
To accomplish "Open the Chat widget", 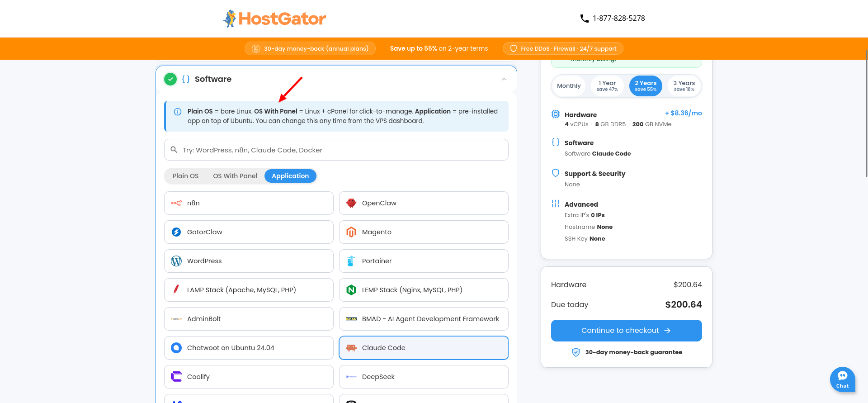I will pyautogui.click(x=842, y=379).
